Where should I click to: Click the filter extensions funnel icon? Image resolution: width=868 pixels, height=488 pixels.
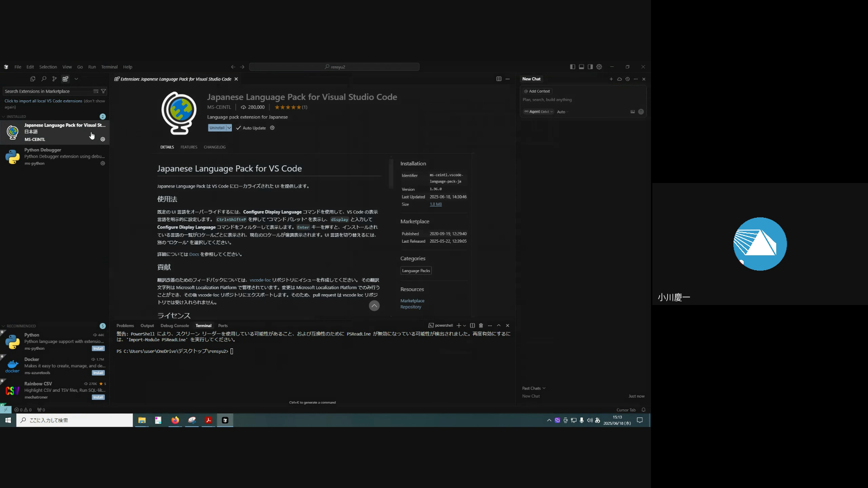(104, 91)
